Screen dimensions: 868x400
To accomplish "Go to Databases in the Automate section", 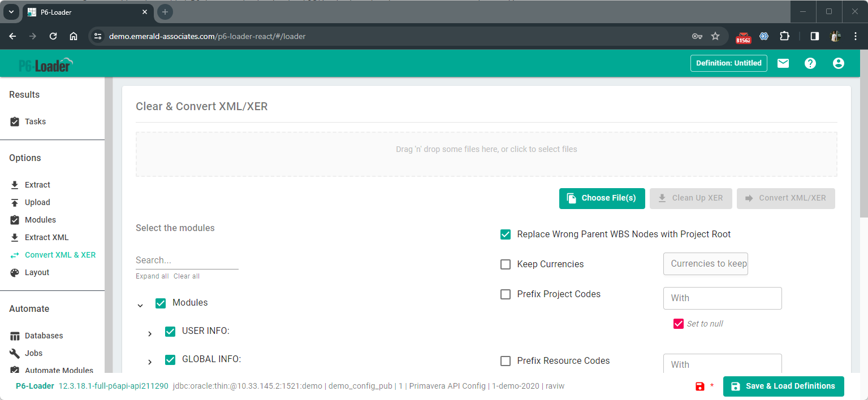I will 44,336.
